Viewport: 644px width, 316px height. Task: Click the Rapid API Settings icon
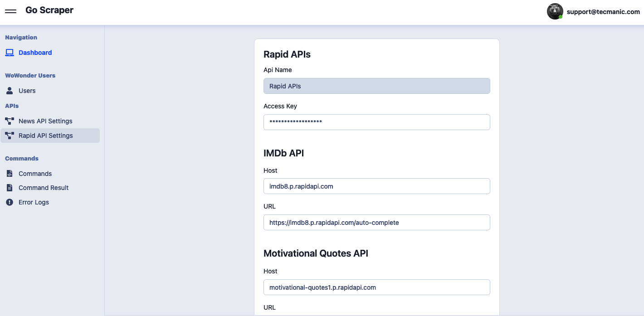(x=10, y=136)
